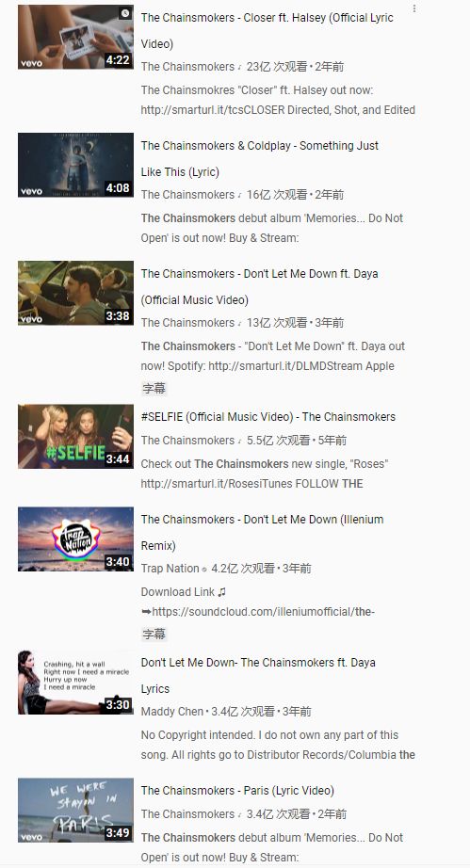Visit The Chainsmokers channel under the Paris video
Viewport: 470px width, 868px height.
(187, 813)
